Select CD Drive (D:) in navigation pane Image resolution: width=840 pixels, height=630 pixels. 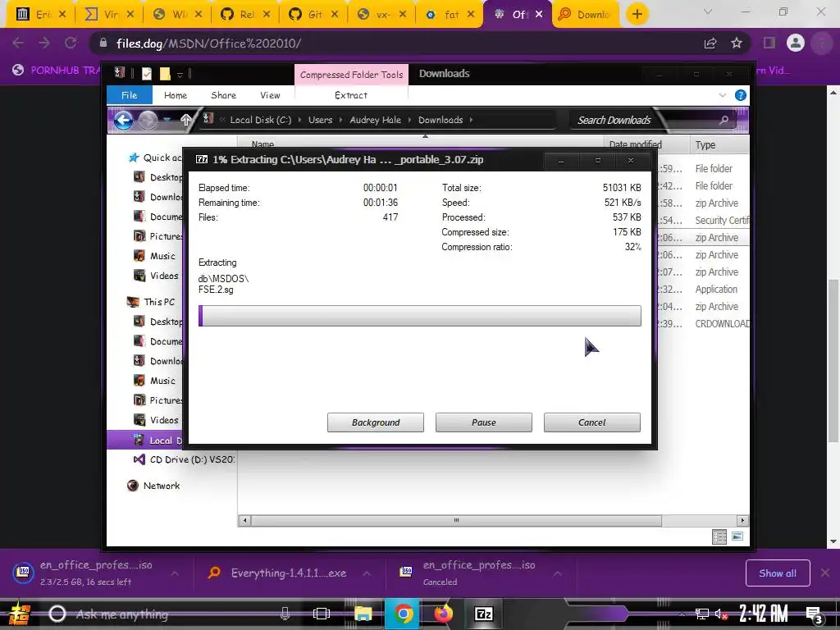click(184, 459)
